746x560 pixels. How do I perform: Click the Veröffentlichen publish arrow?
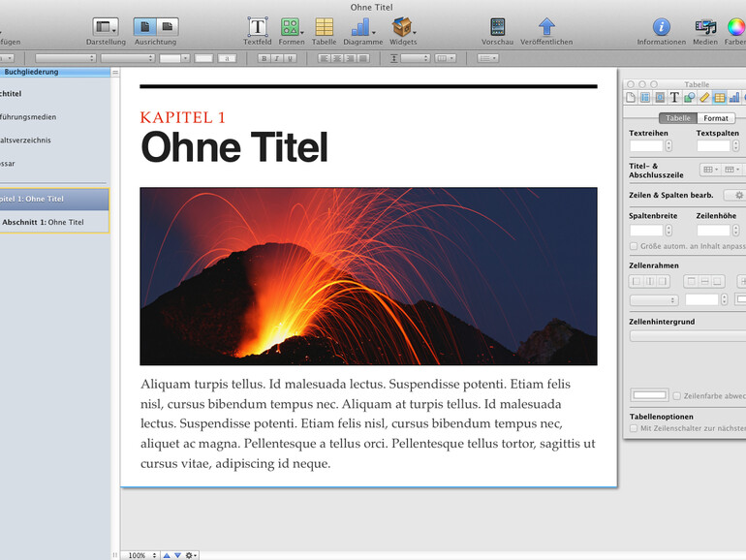(546, 27)
